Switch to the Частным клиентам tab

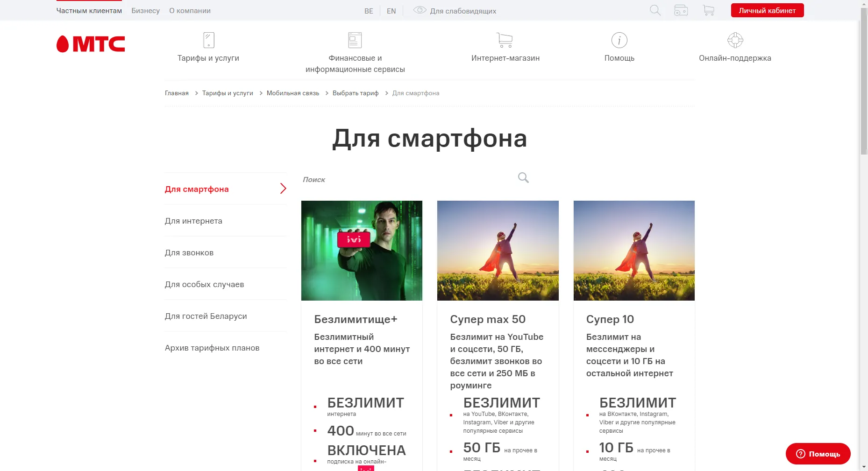(89, 11)
